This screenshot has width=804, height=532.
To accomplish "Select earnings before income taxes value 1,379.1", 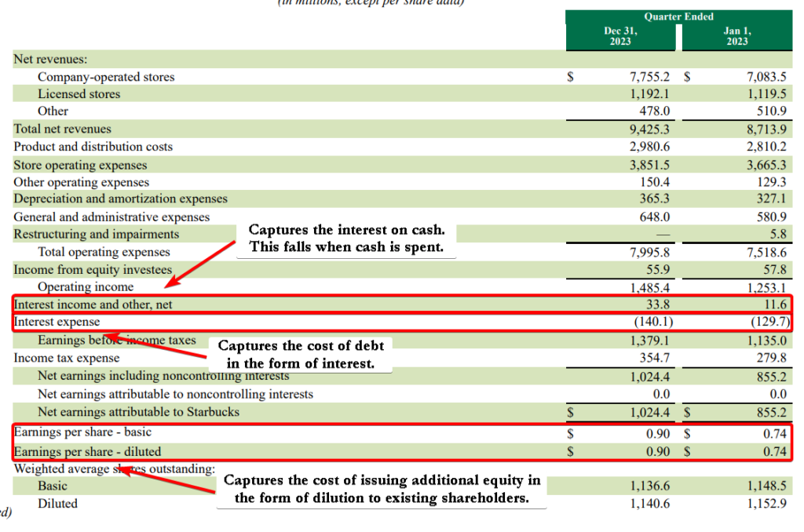I will point(649,341).
